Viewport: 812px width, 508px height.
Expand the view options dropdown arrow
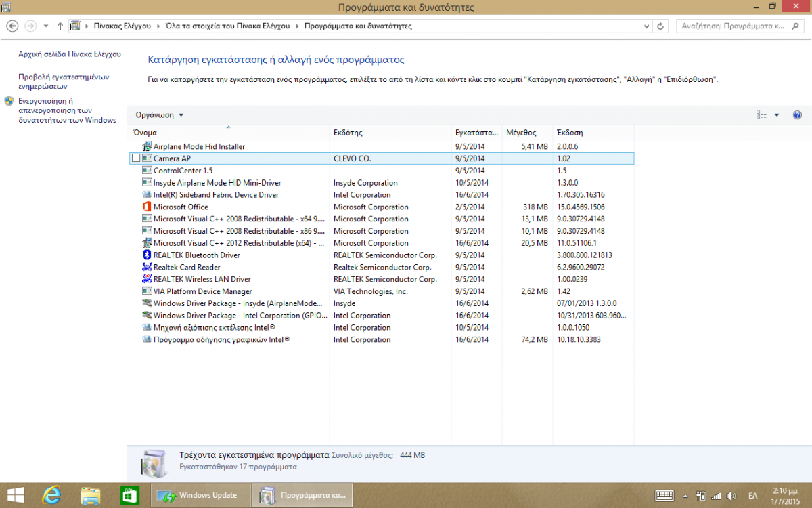777,115
